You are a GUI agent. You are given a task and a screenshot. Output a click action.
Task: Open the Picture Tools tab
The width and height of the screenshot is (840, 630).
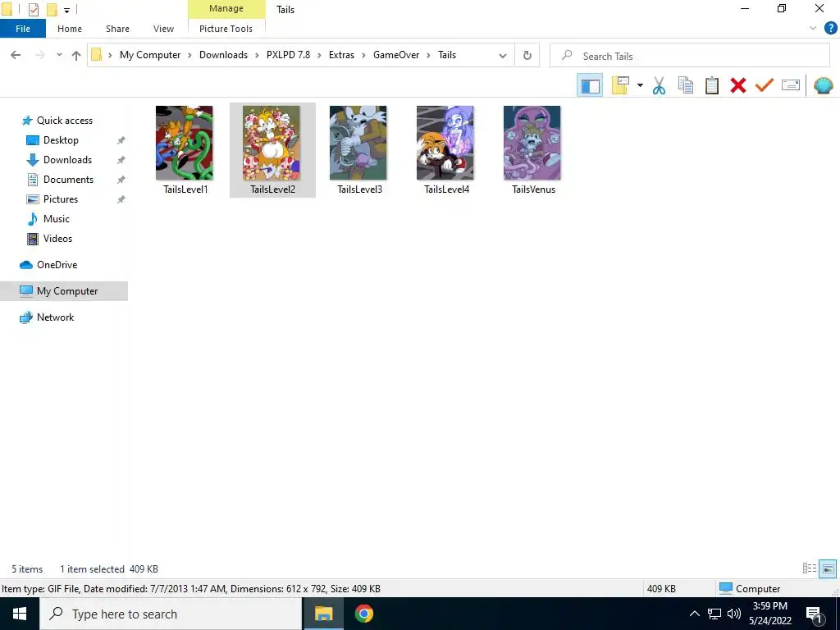tap(226, 29)
